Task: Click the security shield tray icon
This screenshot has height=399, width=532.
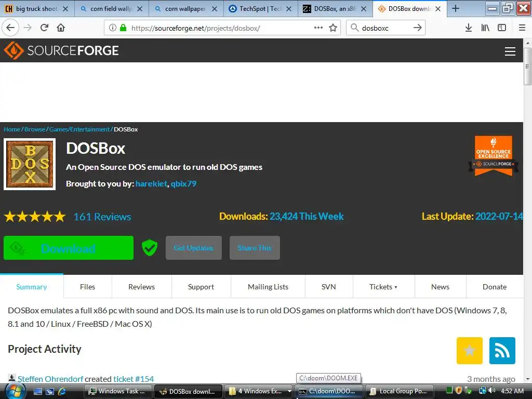Action: [x=459, y=391]
